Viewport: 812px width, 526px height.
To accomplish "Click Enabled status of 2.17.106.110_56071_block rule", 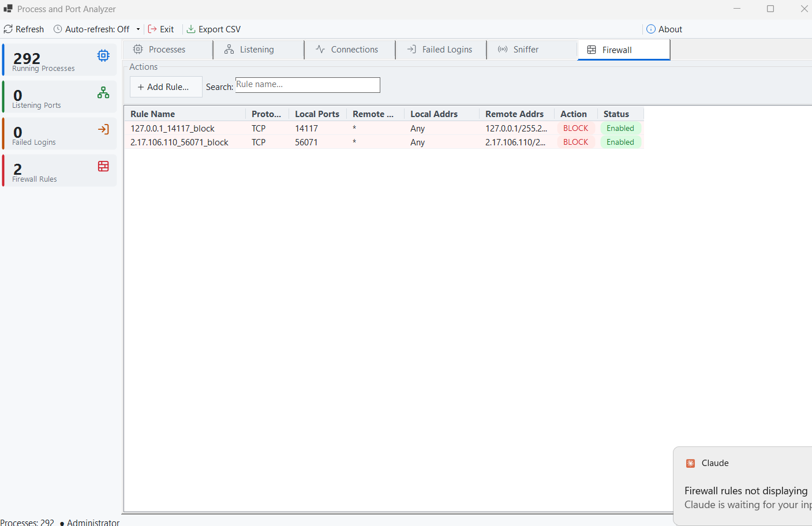I will coord(620,142).
